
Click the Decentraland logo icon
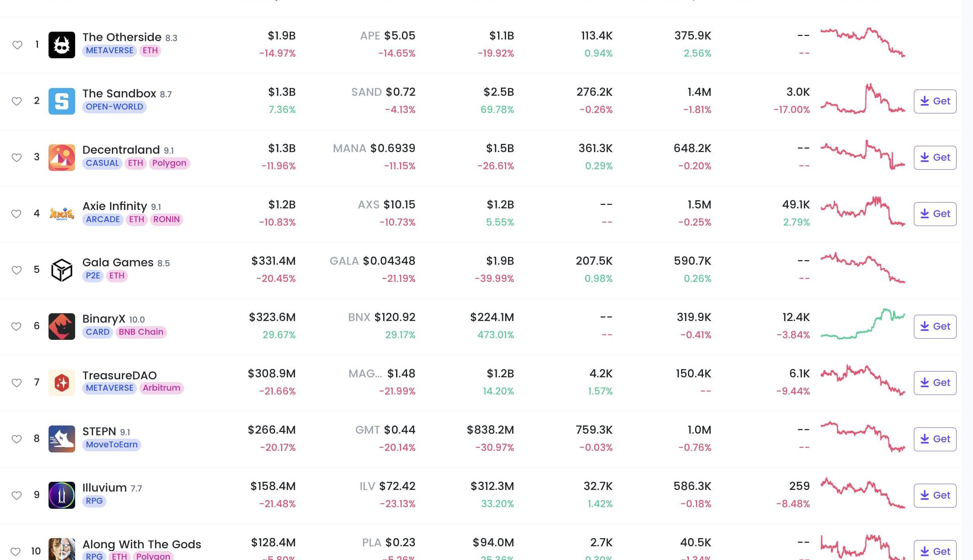(x=61, y=158)
